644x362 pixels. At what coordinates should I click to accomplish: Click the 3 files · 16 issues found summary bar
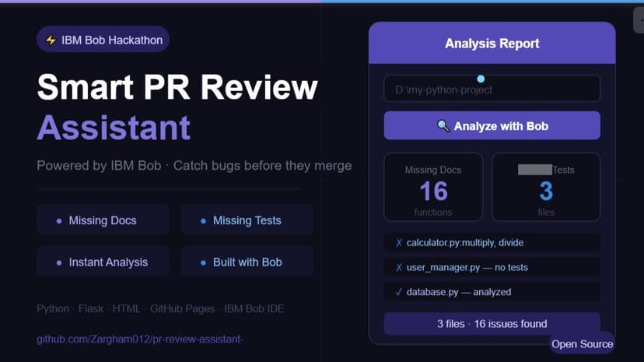[x=492, y=324]
